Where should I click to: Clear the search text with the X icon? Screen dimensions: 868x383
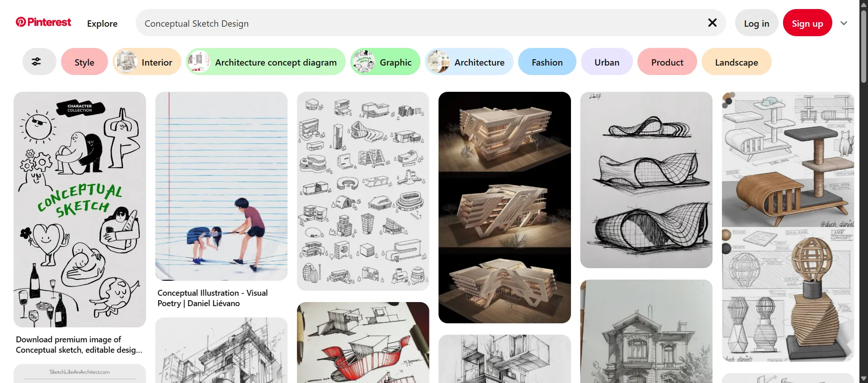712,23
